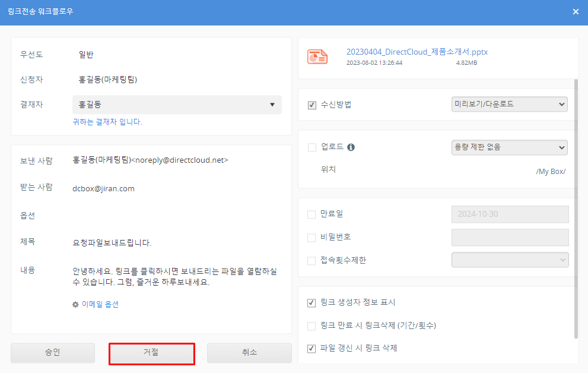The height and width of the screenshot is (373, 588).
Task: Enable the 만료일 checkbox
Action: 312,214
